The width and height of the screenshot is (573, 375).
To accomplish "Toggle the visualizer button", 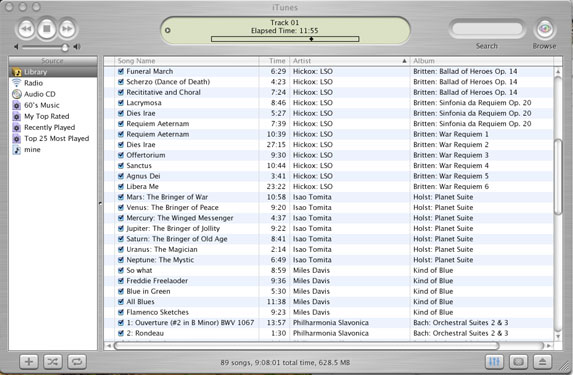I will point(519,362).
